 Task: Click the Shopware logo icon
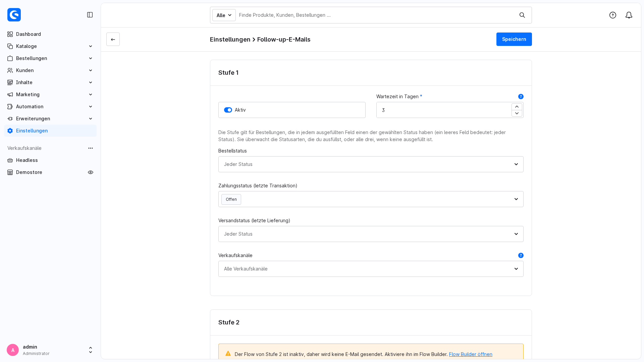click(x=14, y=15)
